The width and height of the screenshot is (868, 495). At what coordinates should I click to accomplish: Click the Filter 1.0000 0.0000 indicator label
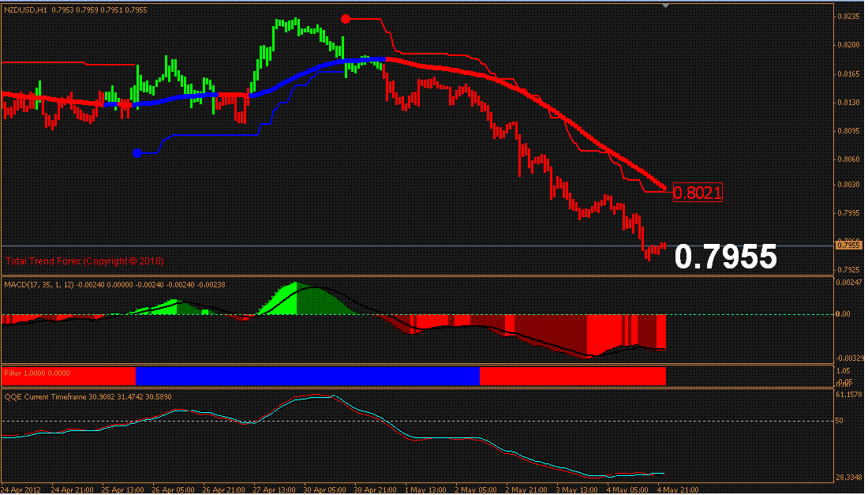(37, 373)
